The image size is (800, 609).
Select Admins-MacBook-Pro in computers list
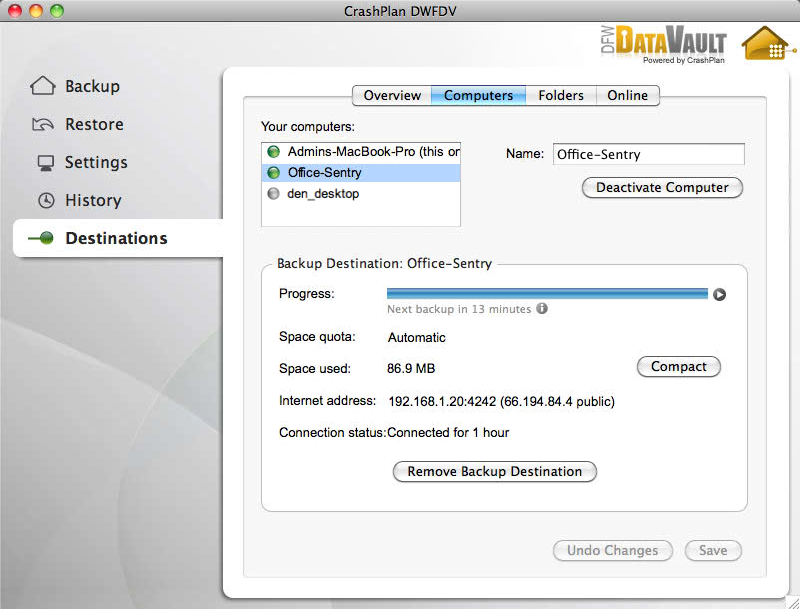(x=361, y=151)
